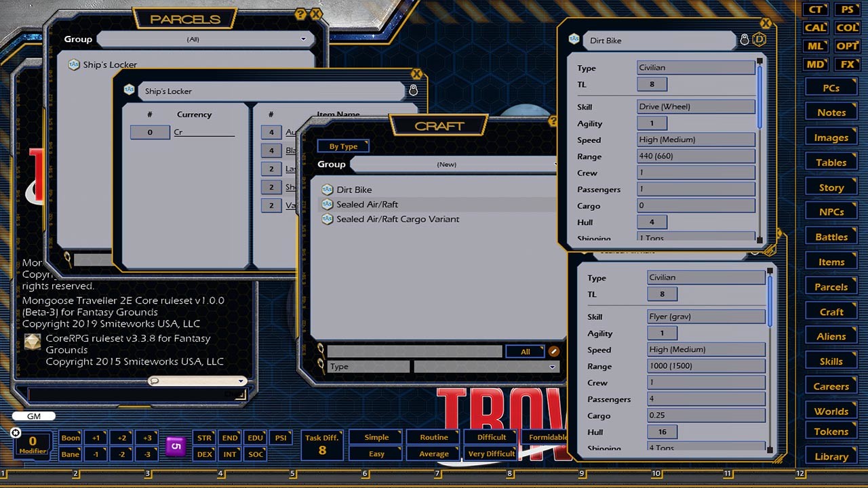Click the pencil edit icon in Craft window
Screen dimensions: 868x488
[554, 351]
